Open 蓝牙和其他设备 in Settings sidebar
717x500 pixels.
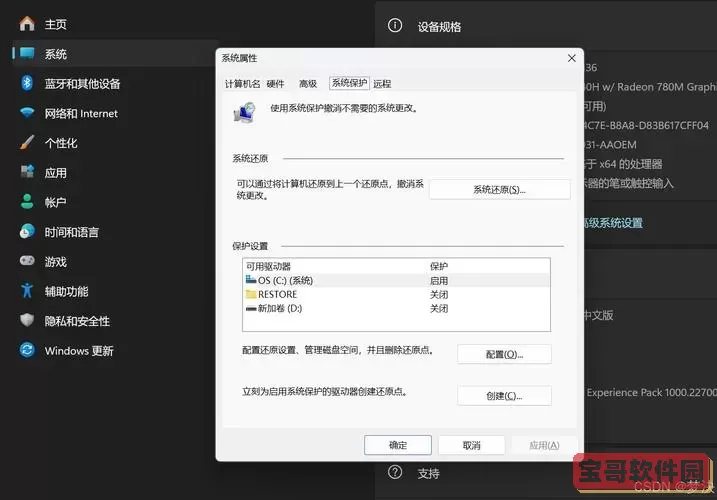click(x=82, y=83)
